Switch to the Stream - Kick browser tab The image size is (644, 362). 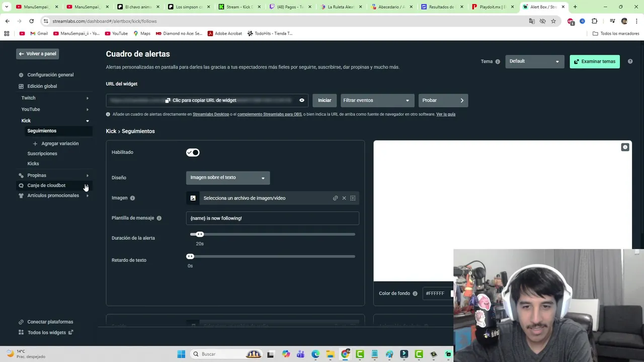(239, 7)
